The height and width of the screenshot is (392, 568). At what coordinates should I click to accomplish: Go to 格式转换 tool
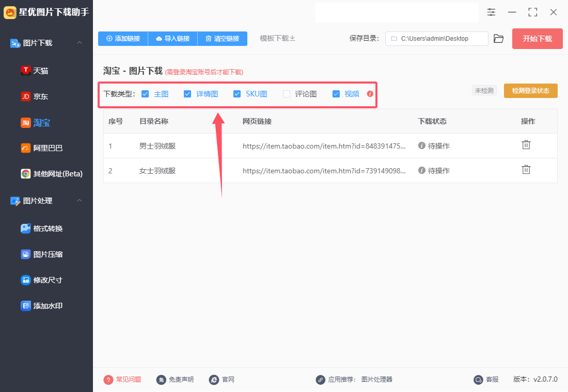(48, 228)
